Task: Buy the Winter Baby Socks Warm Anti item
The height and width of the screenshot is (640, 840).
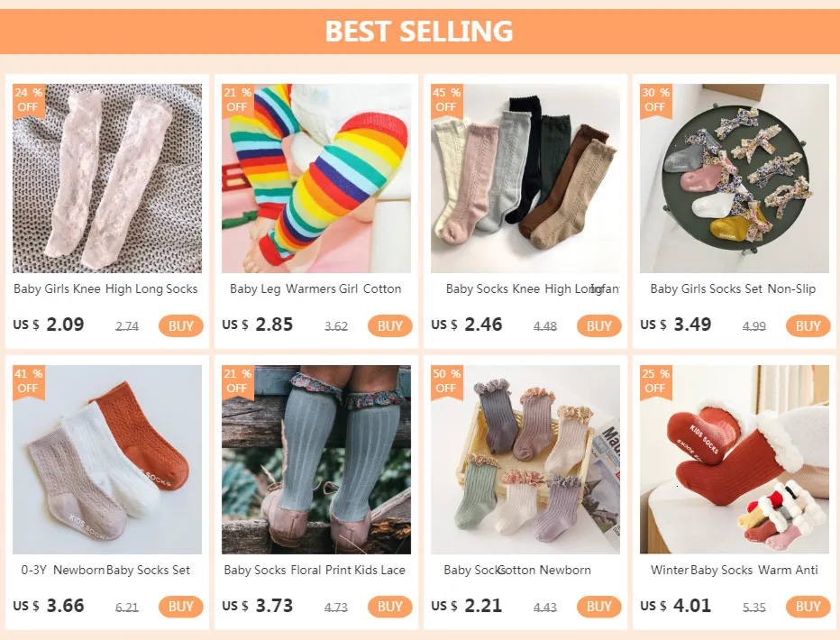Action: (x=808, y=607)
